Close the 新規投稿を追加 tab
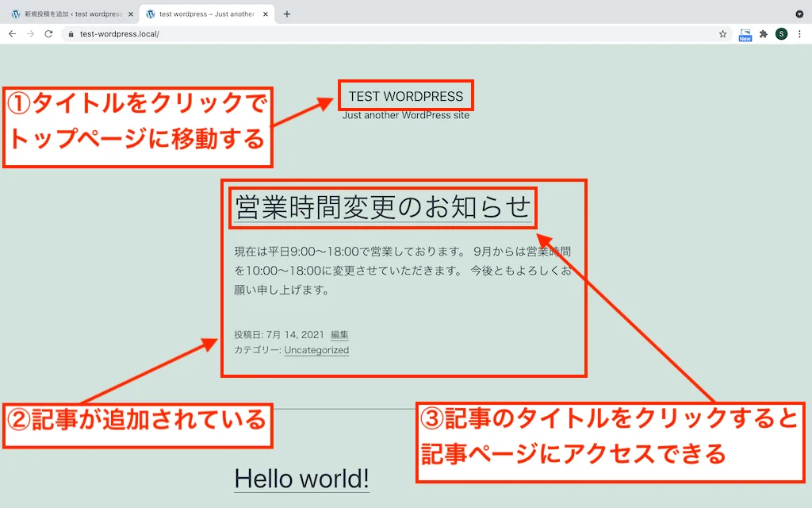The height and width of the screenshot is (508, 812). point(131,14)
